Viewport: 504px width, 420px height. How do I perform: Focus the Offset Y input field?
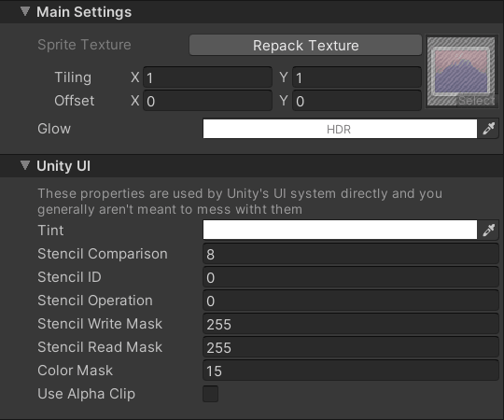(357, 101)
